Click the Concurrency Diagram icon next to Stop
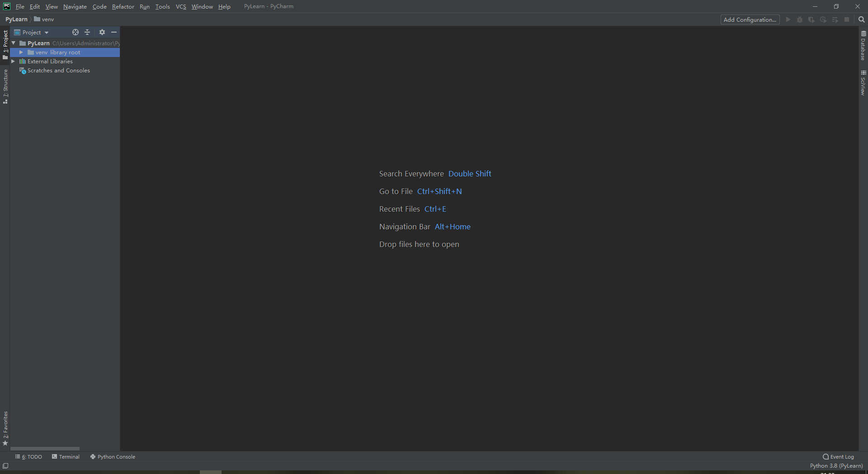The height and width of the screenshot is (474, 868). point(835,19)
